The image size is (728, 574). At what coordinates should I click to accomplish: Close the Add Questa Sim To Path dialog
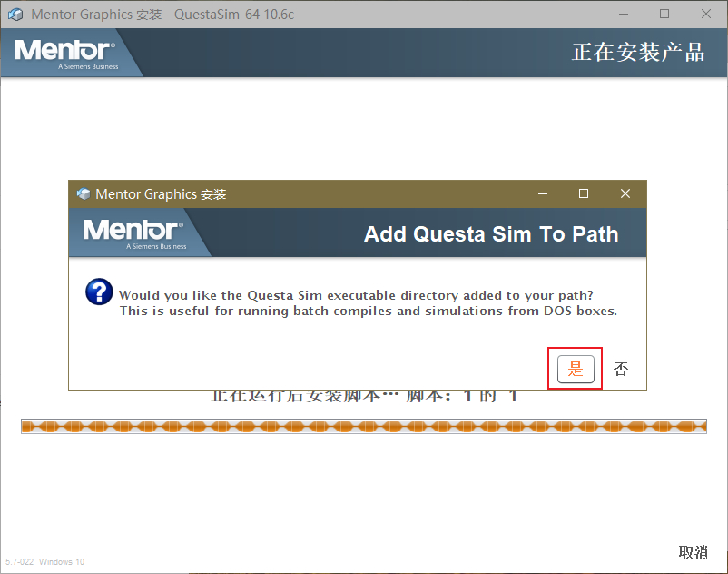point(625,193)
